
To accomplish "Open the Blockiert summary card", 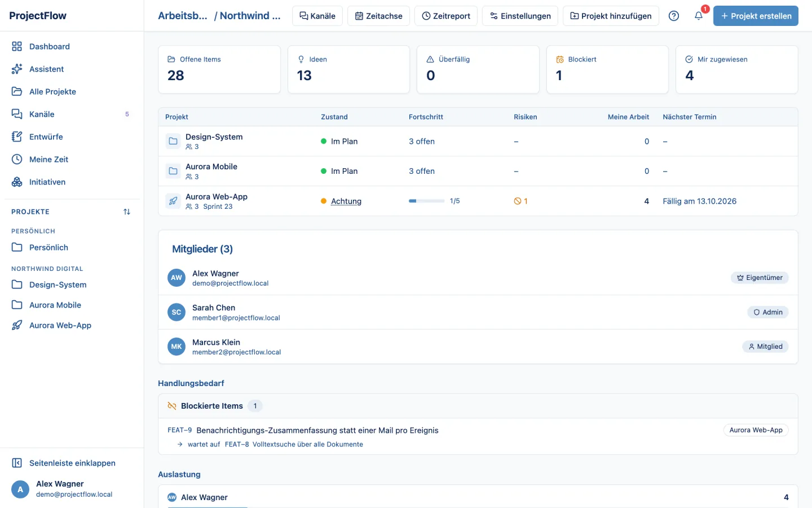I will pyautogui.click(x=607, y=69).
